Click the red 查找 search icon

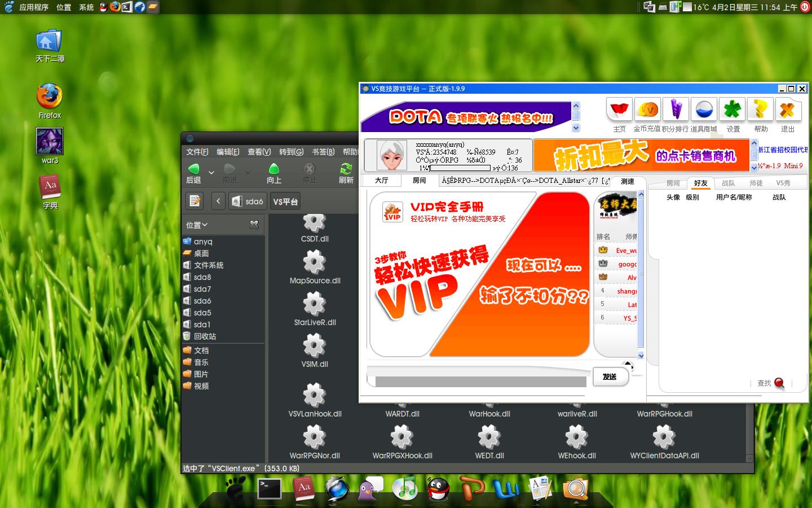pos(779,383)
